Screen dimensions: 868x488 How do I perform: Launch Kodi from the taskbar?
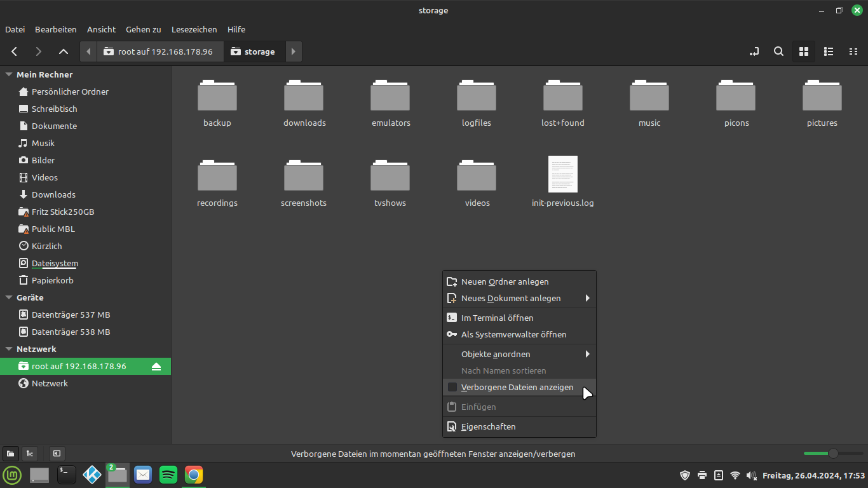coord(92,475)
